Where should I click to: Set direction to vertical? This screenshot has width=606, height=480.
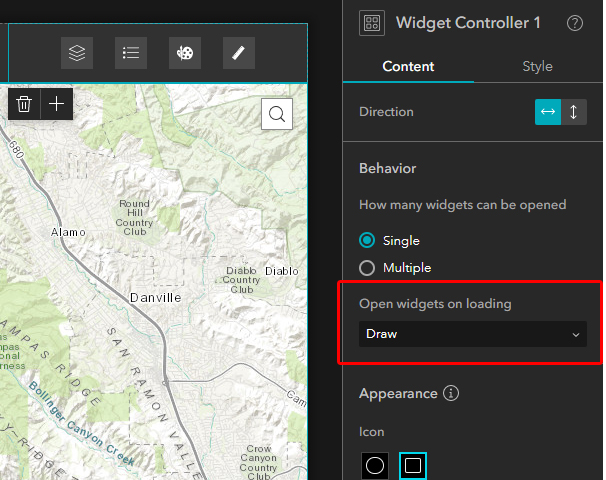pyautogui.click(x=573, y=112)
